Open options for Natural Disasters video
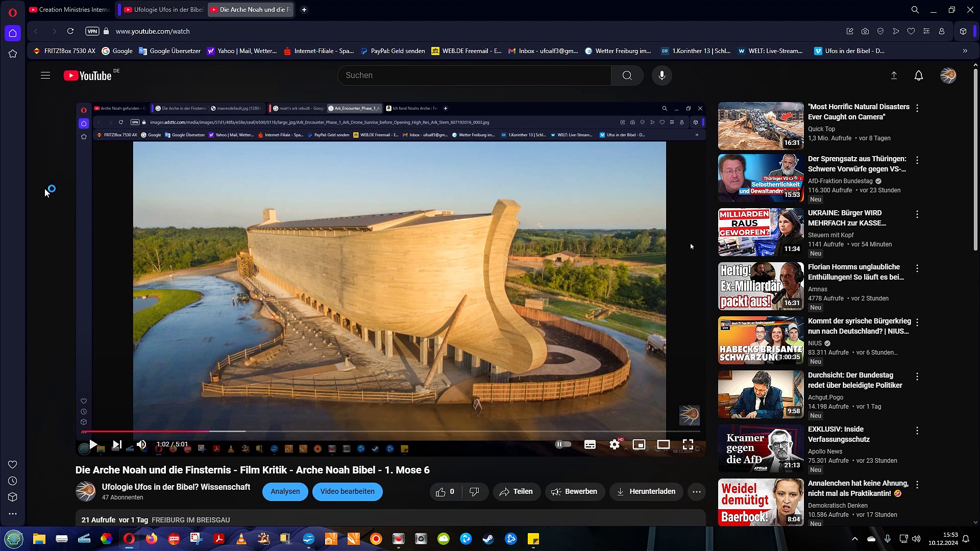 917,108
